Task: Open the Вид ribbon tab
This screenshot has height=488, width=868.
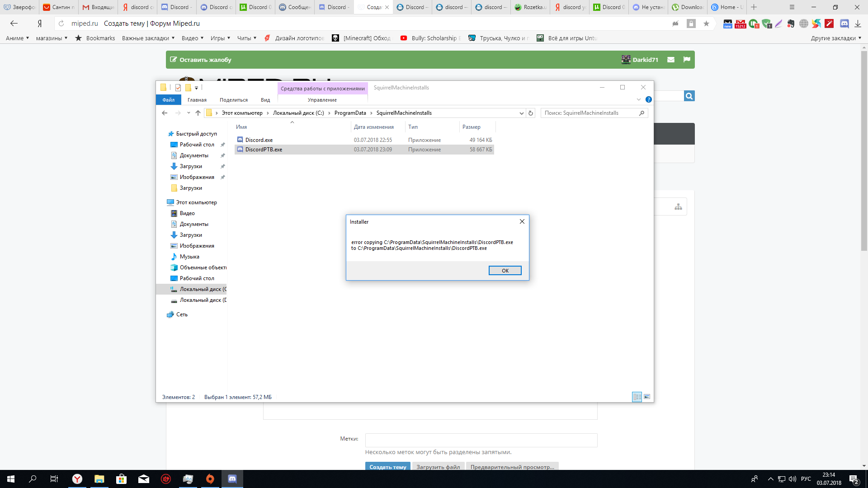Action: [x=265, y=100]
